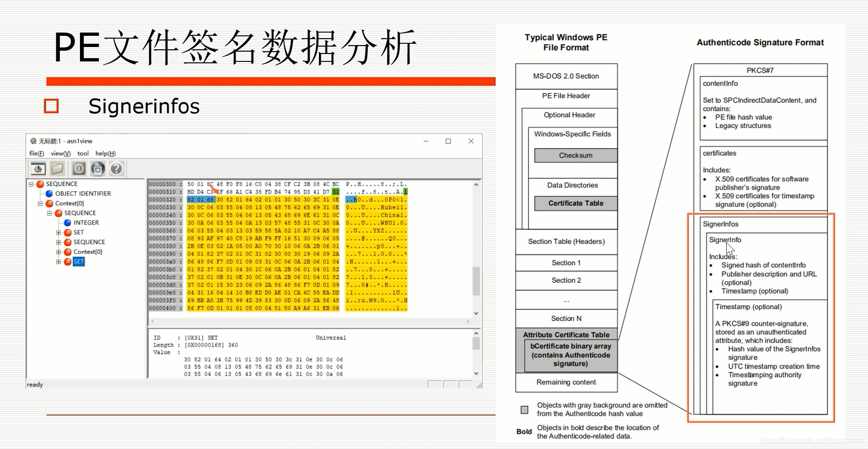
Task: Click the ASCII text "China1"
Action: [392, 215]
